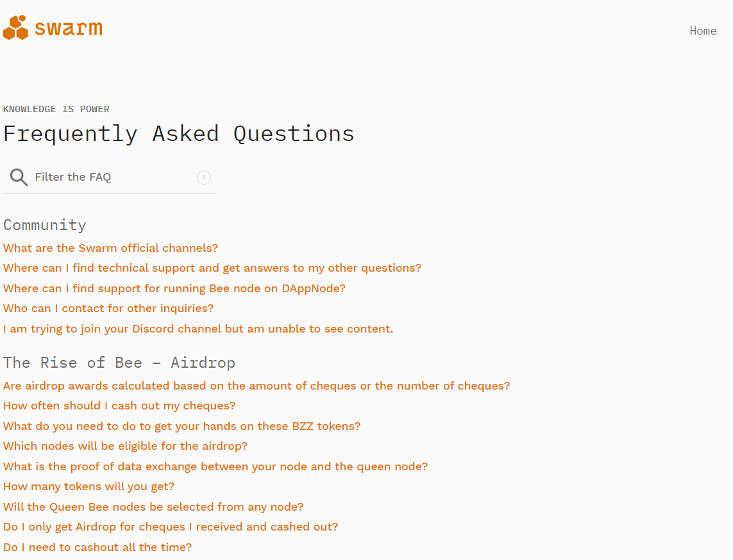Image resolution: width=733 pixels, height=560 pixels.
Task: Click the swarm wordmark text
Action: pos(69,28)
